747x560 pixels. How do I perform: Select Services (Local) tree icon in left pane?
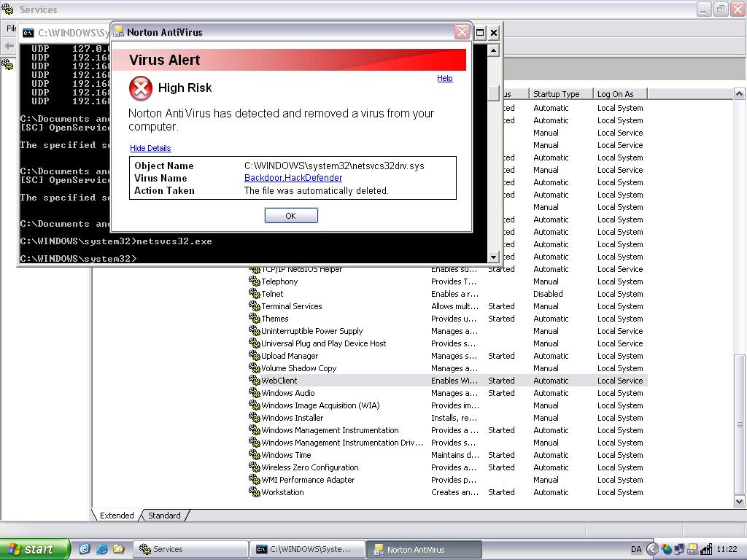tap(7, 64)
